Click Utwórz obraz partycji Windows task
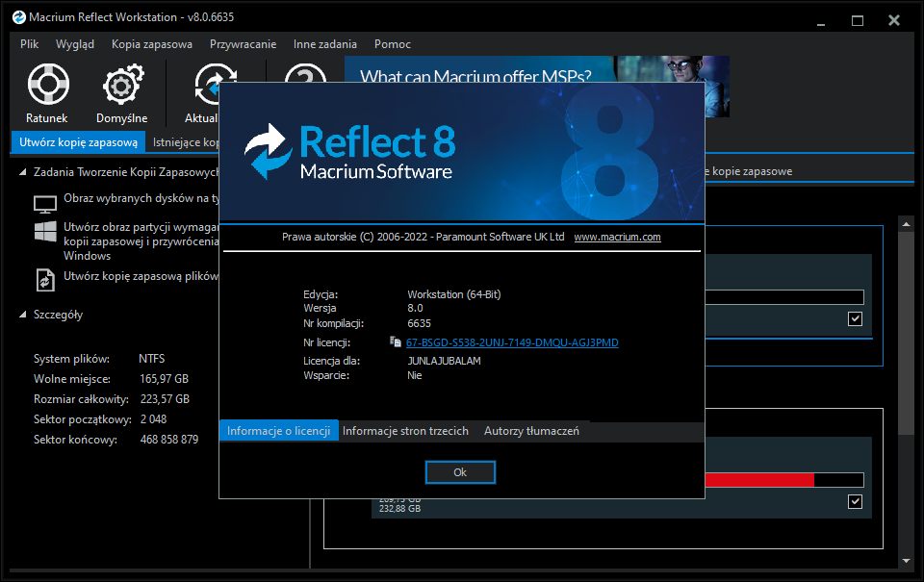 coord(141,240)
